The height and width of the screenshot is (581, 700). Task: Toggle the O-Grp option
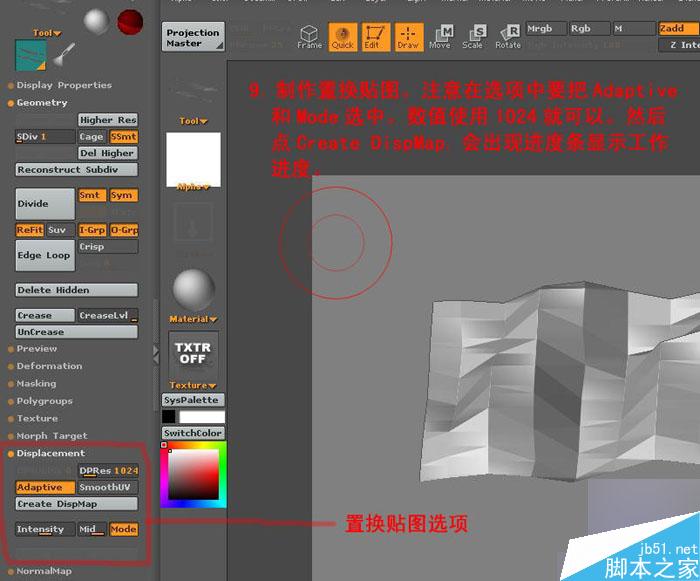(124, 230)
